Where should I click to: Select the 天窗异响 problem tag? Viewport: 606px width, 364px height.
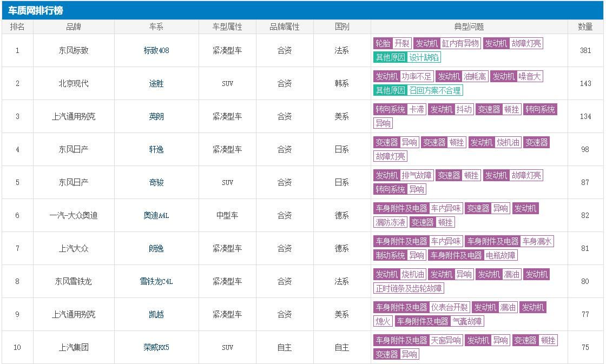(418, 340)
